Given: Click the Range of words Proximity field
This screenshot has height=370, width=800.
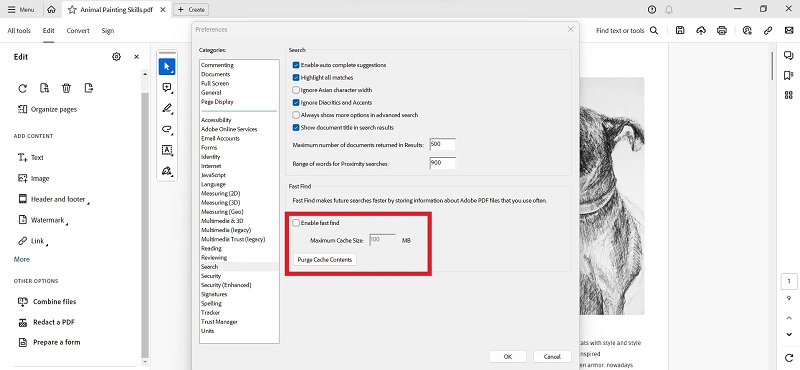Looking at the screenshot, I should [x=442, y=163].
